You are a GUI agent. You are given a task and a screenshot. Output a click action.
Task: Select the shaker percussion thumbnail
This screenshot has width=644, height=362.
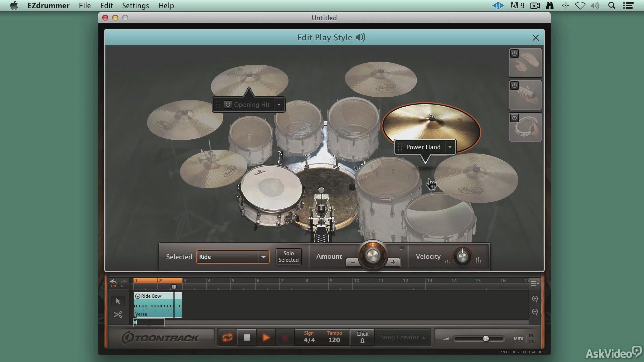pyautogui.click(x=526, y=96)
